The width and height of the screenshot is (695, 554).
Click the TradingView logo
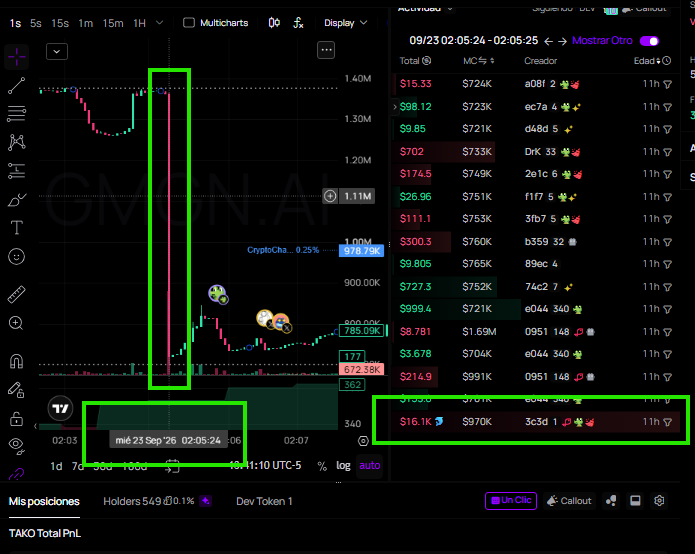click(60, 408)
